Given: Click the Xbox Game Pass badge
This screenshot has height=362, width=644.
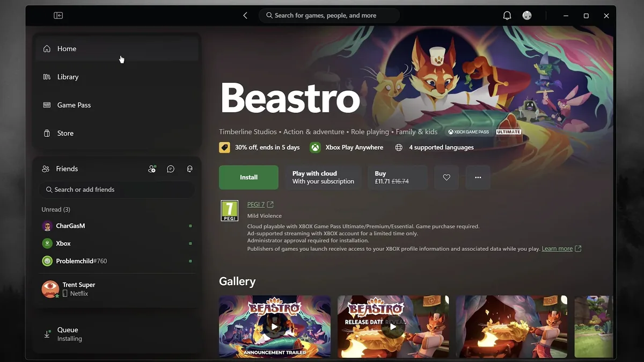Looking at the screenshot, I should click(469, 132).
